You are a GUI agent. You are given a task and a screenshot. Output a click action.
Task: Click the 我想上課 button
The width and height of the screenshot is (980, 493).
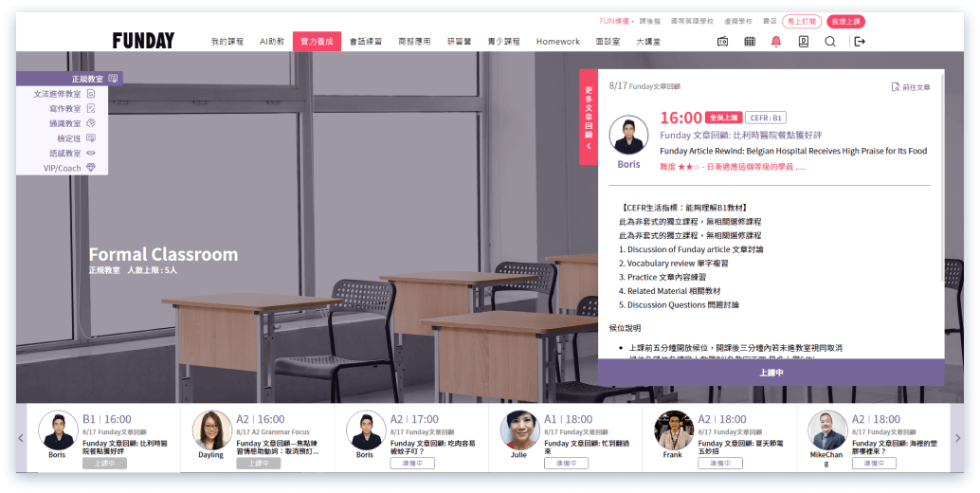pos(844,21)
